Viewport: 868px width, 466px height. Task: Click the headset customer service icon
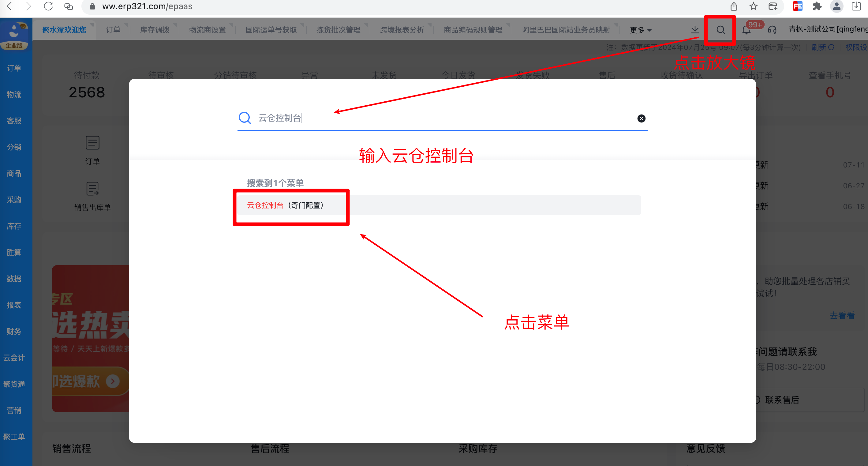[x=772, y=30]
